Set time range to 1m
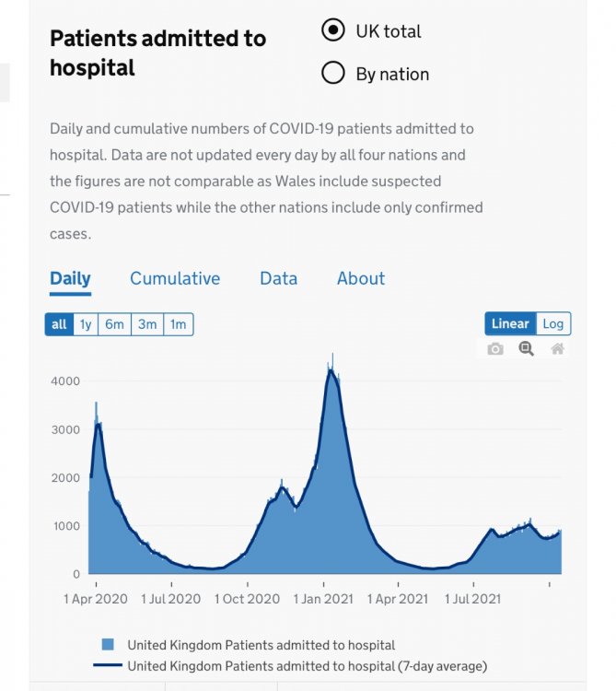 coord(178,324)
